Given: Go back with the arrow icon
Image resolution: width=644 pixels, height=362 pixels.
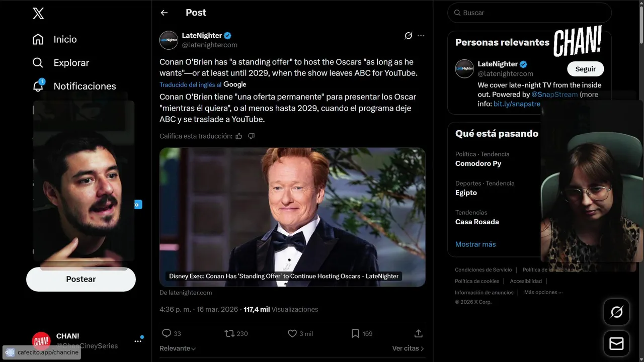Looking at the screenshot, I should coord(164,13).
